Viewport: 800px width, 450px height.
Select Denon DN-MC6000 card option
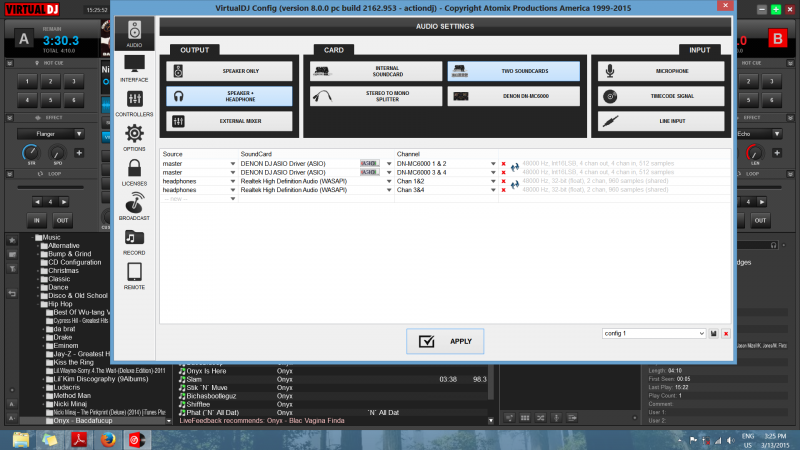tap(514, 96)
